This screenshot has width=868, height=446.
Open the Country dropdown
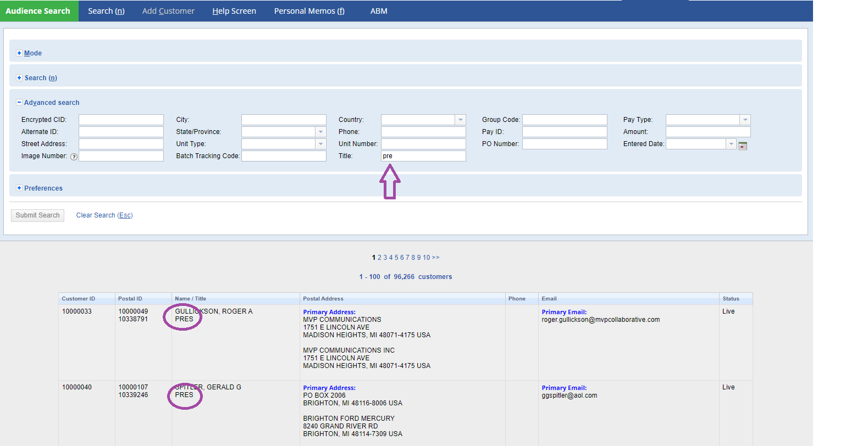[460, 120]
